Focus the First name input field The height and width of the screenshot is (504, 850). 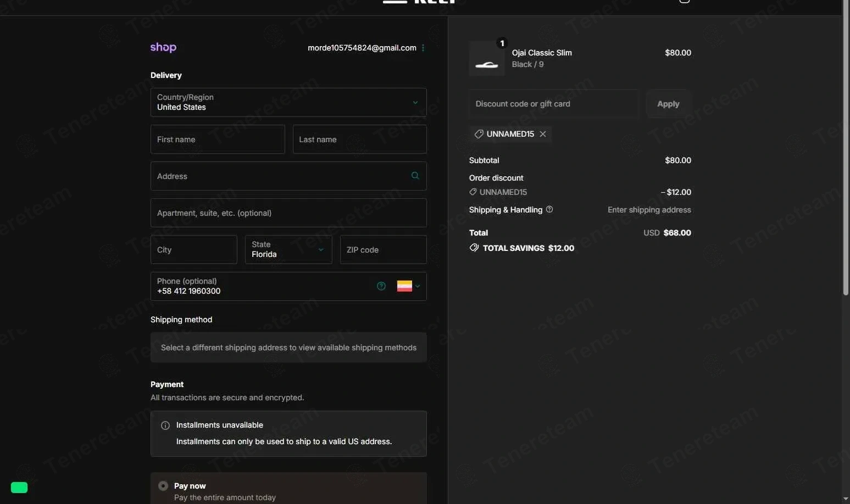[218, 139]
